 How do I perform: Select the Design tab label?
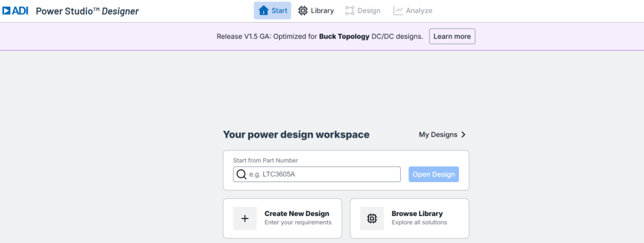pos(369,11)
